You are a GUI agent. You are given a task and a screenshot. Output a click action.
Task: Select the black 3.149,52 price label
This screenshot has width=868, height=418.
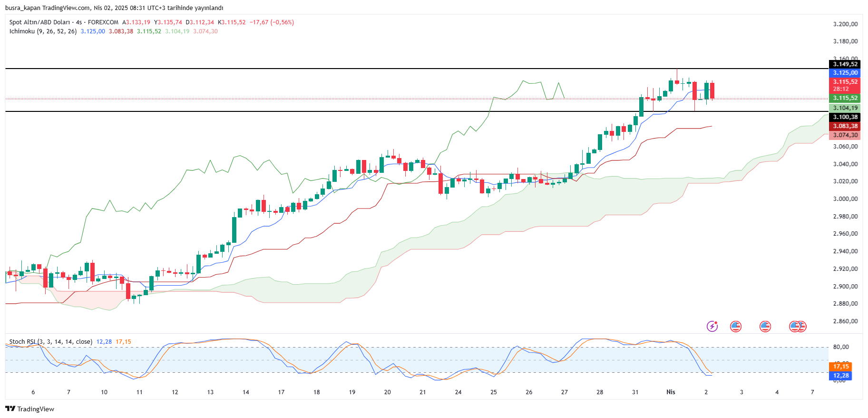845,64
